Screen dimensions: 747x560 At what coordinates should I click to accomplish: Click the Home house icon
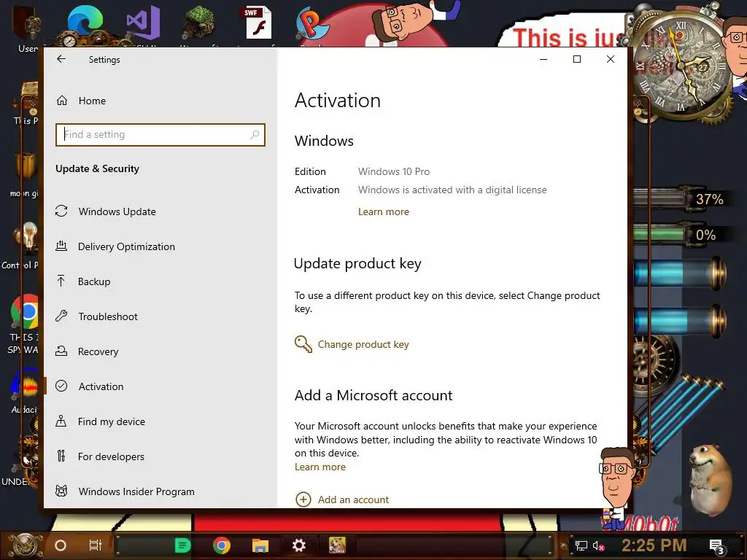(x=62, y=101)
